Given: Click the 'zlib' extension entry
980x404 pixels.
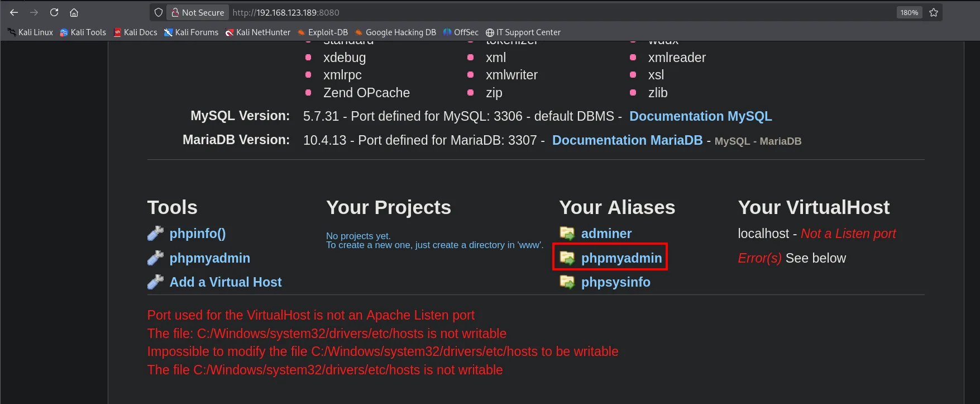Looking at the screenshot, I should tap(658, 93).
